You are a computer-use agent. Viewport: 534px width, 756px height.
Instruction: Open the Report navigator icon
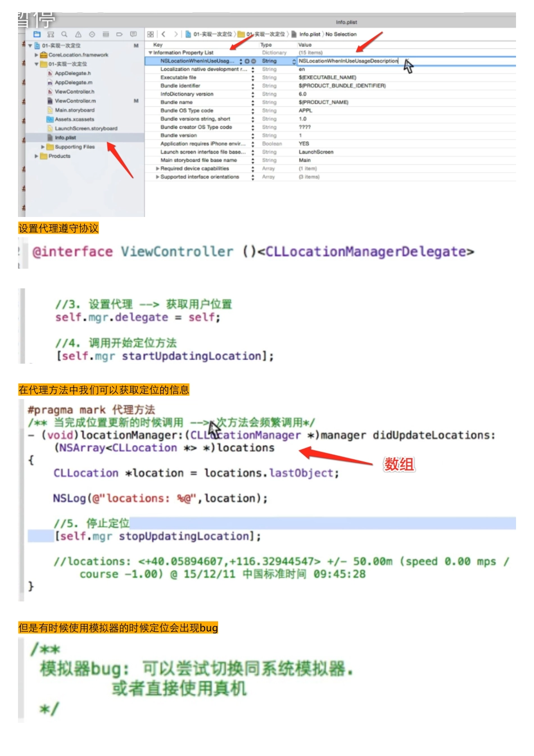pos(133,34)
